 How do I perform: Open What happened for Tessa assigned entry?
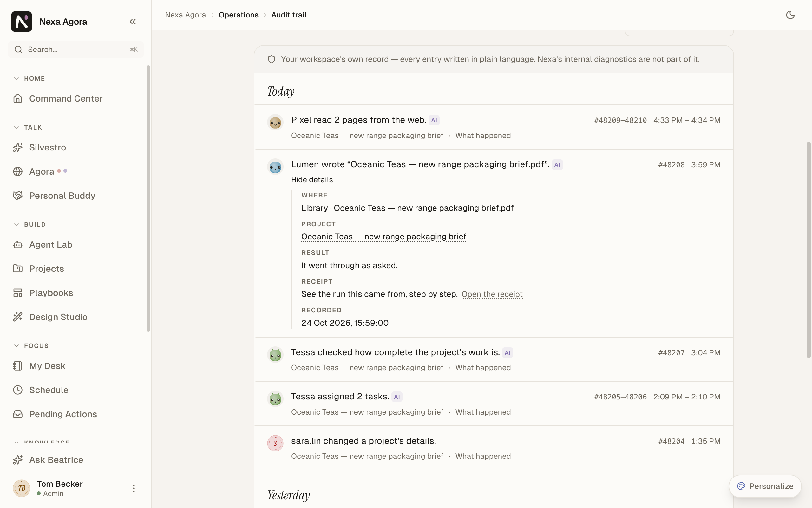[483, 412]
